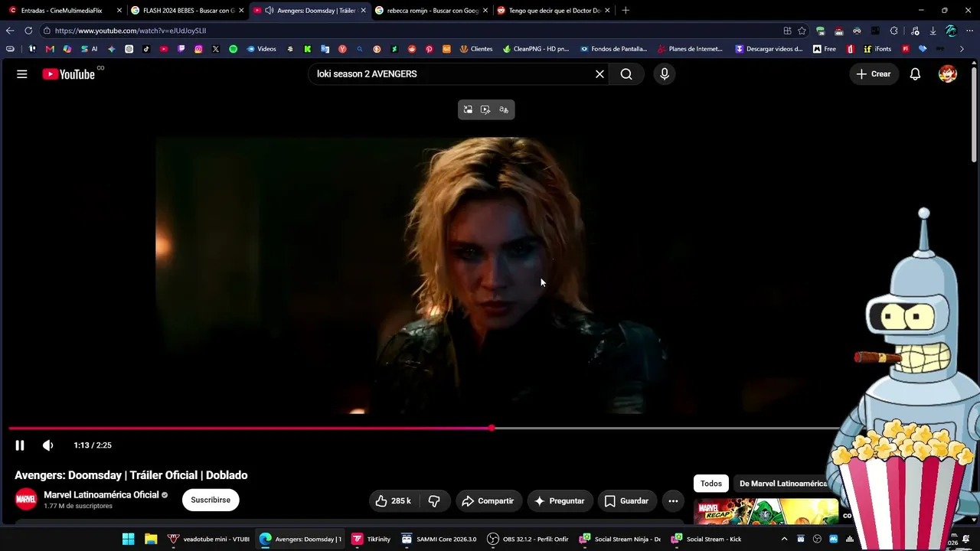Open the CleanPNG bookmark
This screenshot has width=980, height=551.
point(536,49)
